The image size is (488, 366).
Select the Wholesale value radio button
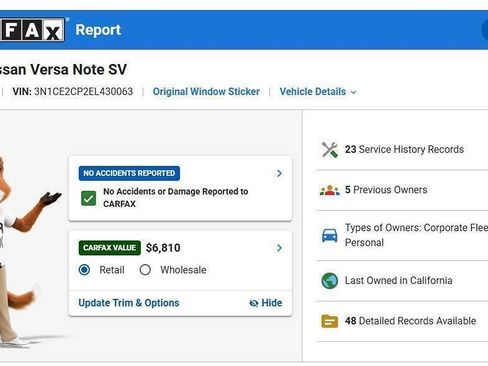pos(145,269)
